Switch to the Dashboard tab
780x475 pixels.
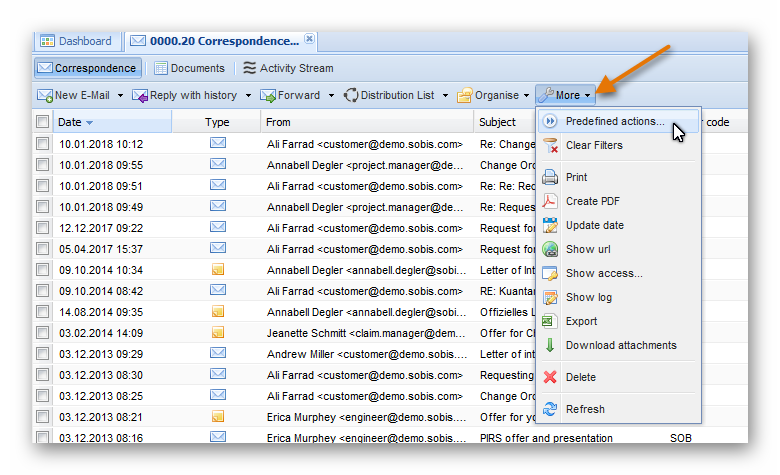tap(78, 41)
